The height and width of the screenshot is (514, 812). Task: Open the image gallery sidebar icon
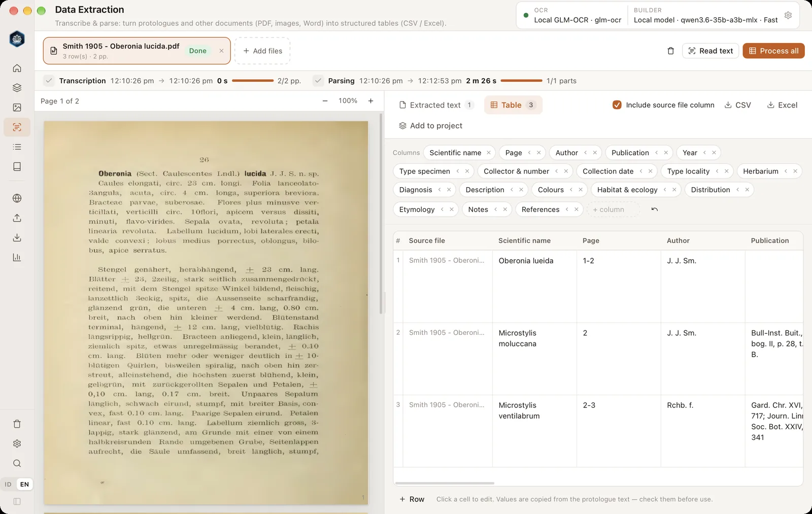tap(17, 108)
